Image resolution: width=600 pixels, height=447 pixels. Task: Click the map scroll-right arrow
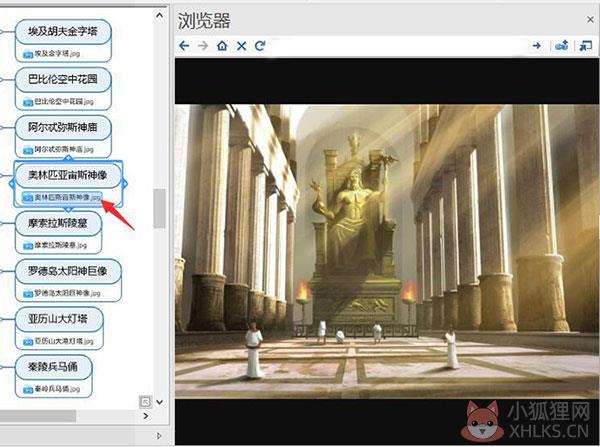pyautogui.click(x=145, y=416)
